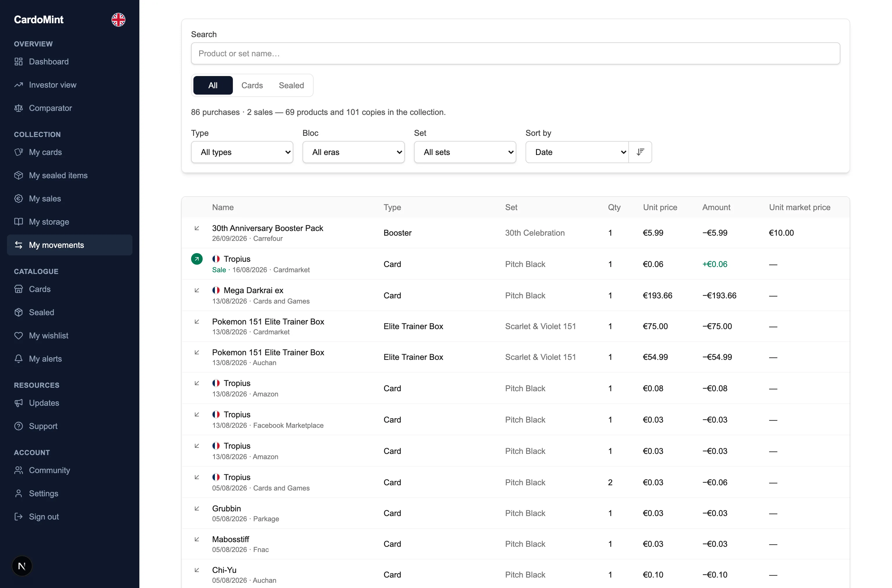Click the Investor view trend icon
This screenshot has height=588, width=892.
coord(18,85)
